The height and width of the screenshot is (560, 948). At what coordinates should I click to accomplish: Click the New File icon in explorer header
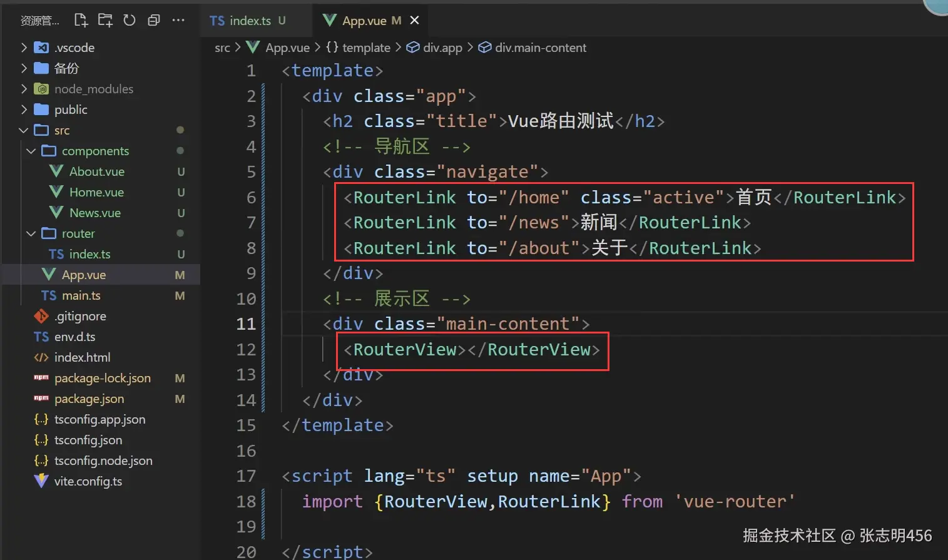pyautogui.click(x=81, y=20)
